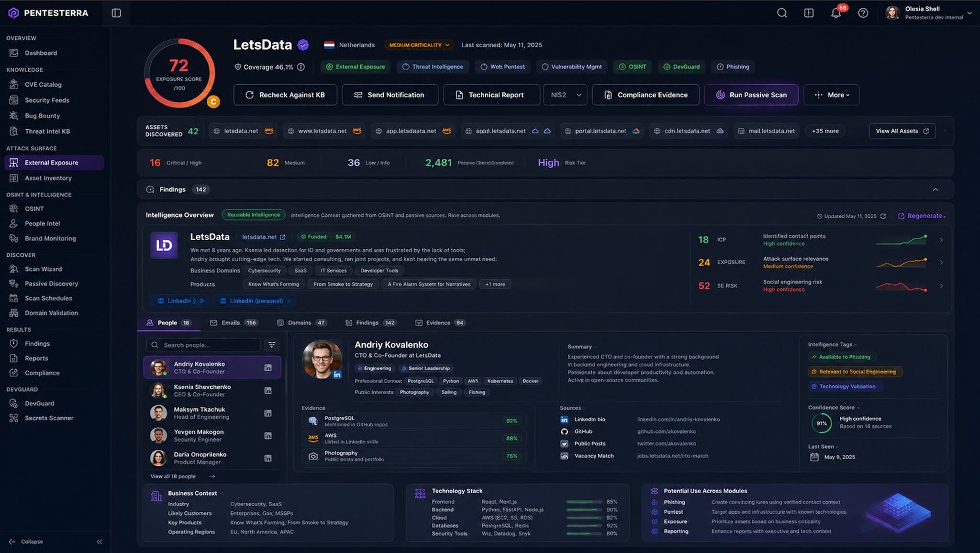Viewport: 980px width, 553px height.
Task: Click View All Assets button
Action: [902, 131]
